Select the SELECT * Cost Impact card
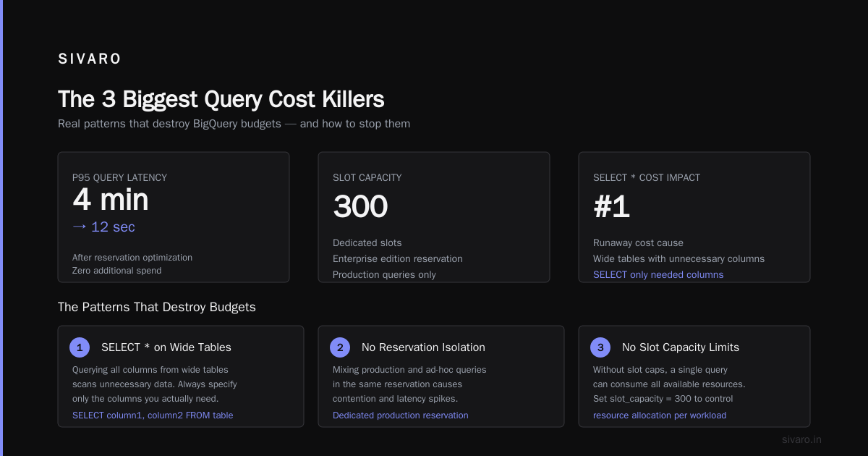The width and height of the screenshot is (868, 456). [694, 217]
